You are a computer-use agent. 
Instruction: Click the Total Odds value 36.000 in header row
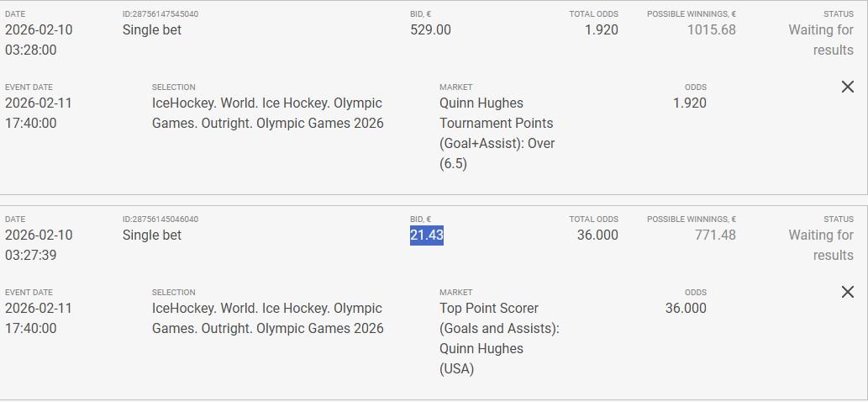point(597,235)
